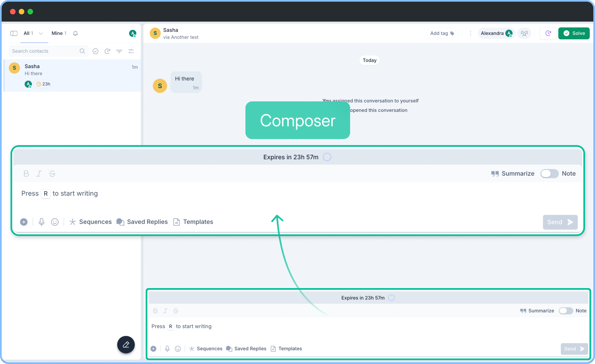Open the emoji picker in lower composer
Image resolution: width=595 pixels, height=364 pixels.
(x=178, y=349)
